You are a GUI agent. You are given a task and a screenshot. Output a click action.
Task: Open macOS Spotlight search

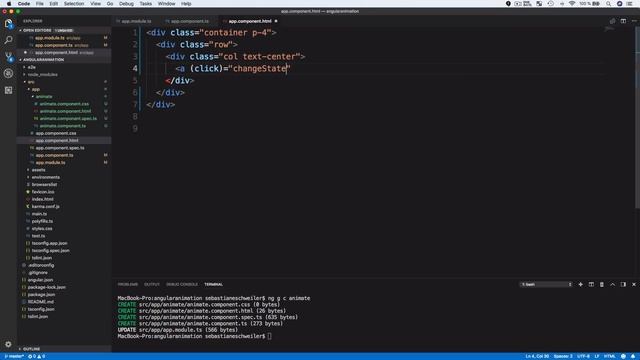(608, 4)
